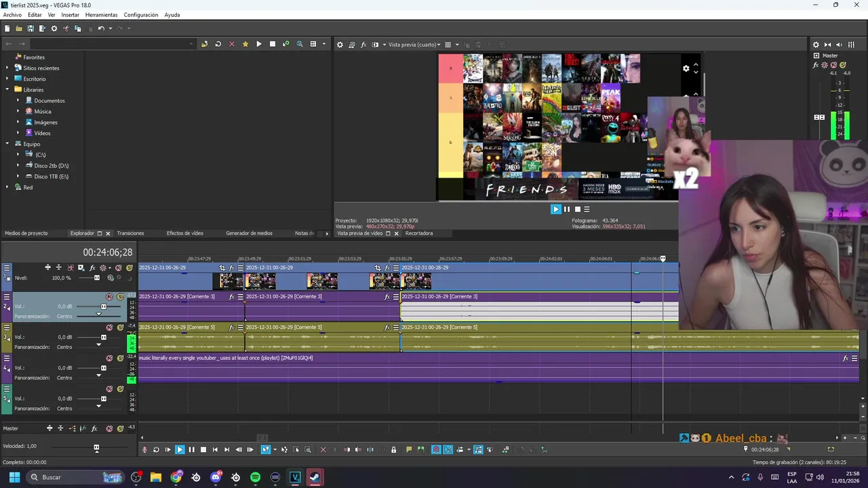Switch to the Recortadora tab
Screen dimensions: 868x488
coord(419,233)
